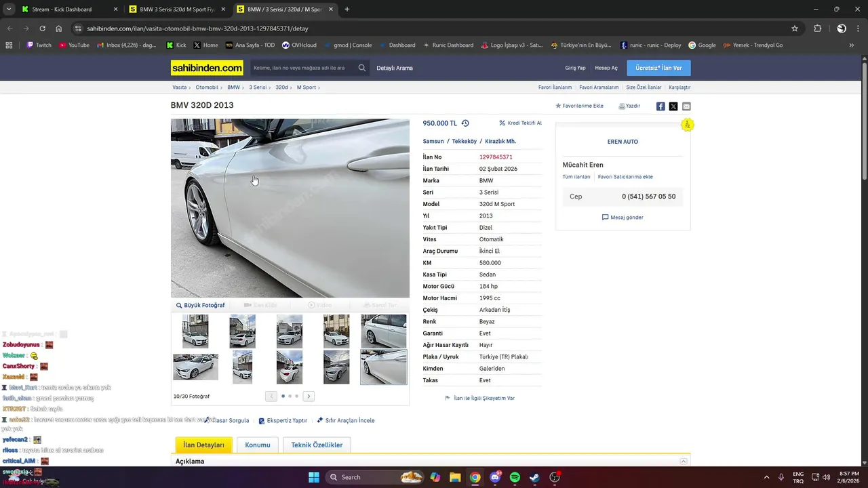Click the main car door photo
Image resolution: width=868 pixels, height=488 pixels.
290,208
